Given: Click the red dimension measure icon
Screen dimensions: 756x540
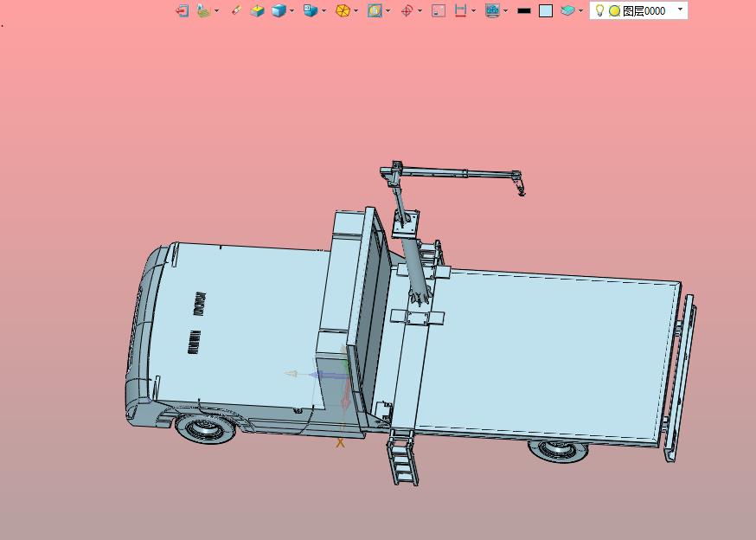Looking at the screenshot, I should 460,10.
